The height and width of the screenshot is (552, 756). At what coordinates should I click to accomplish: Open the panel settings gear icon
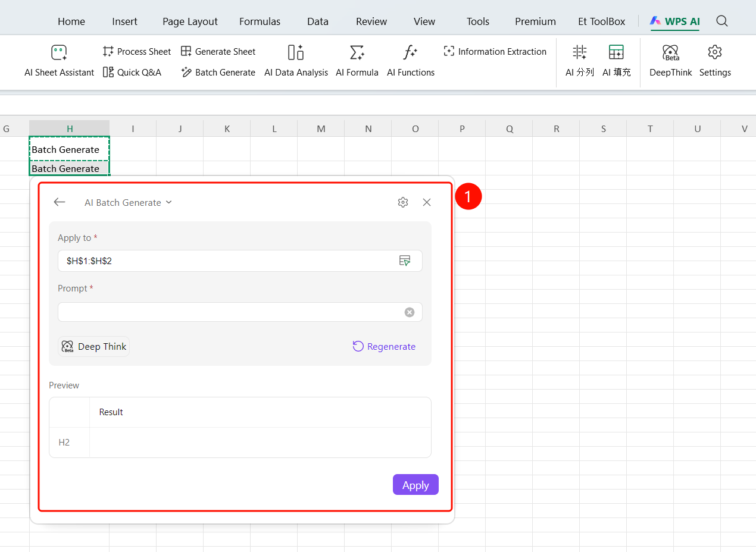click(403, 202)
